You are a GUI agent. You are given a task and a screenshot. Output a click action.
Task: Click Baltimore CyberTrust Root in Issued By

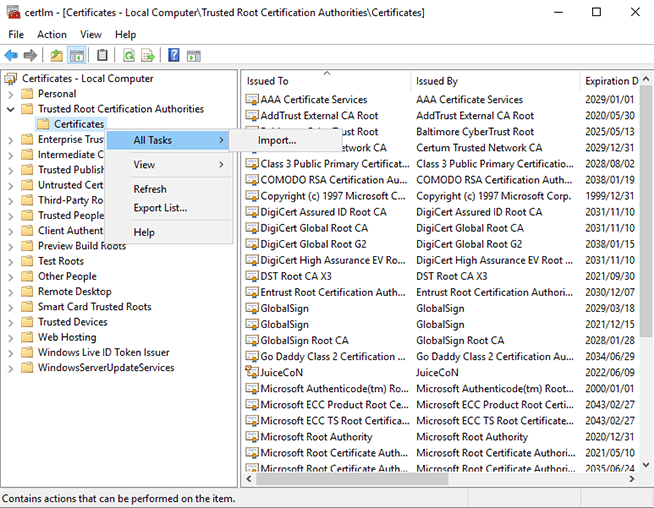coord(475,132)
